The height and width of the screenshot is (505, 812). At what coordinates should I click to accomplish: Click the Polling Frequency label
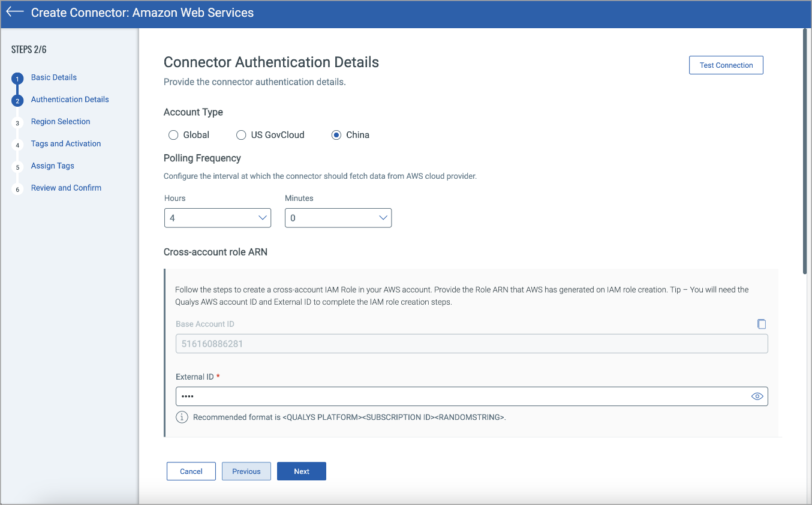point(202,158)
